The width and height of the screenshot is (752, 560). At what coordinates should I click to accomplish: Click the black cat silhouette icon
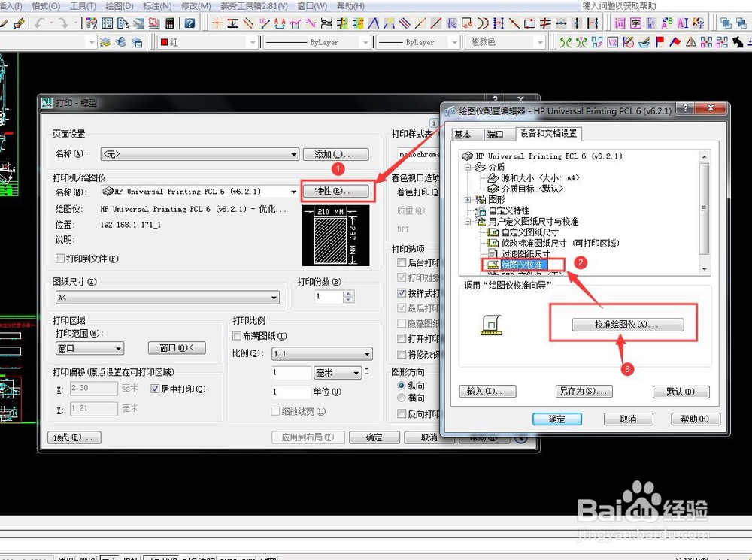[x=738, y=42]
